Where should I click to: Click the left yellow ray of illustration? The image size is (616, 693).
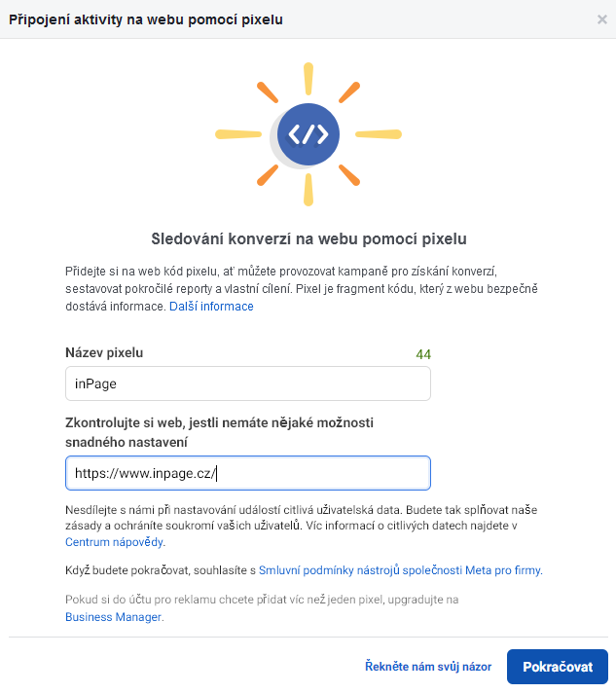238,134
